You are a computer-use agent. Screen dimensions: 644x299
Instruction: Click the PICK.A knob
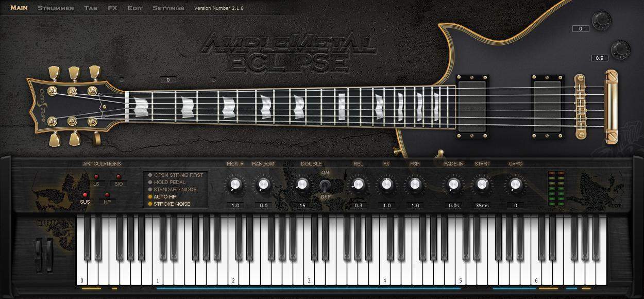234,184
